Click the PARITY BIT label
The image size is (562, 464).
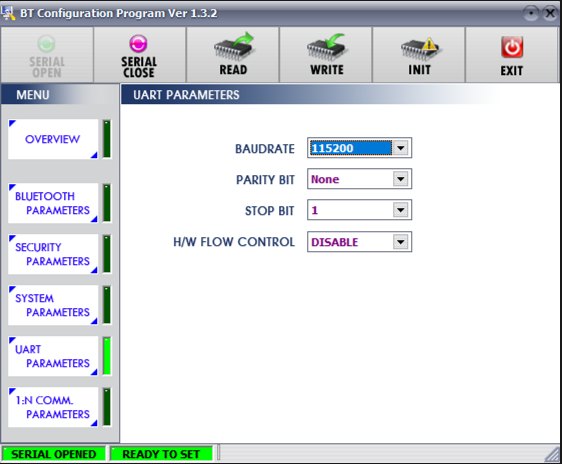click(265, 180)
